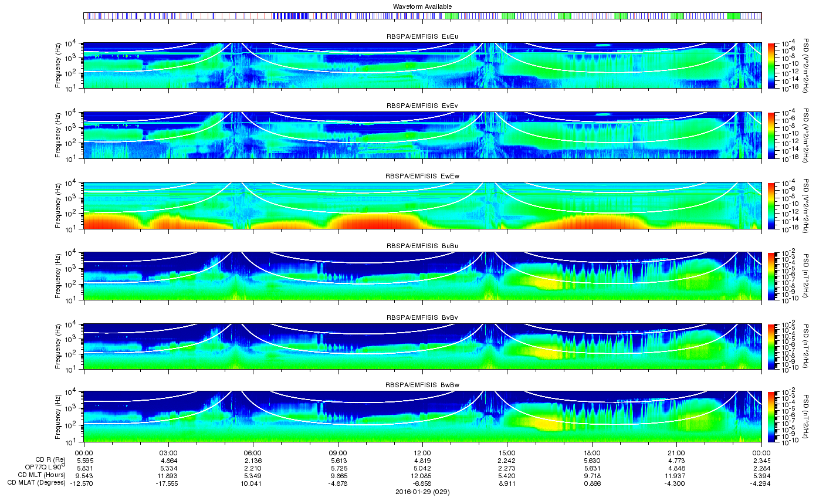This screenshot has width=826, height=504.
Task: Click the BvBv panel color scale bar
Action: pyautogui.click(x=772, y=346)
